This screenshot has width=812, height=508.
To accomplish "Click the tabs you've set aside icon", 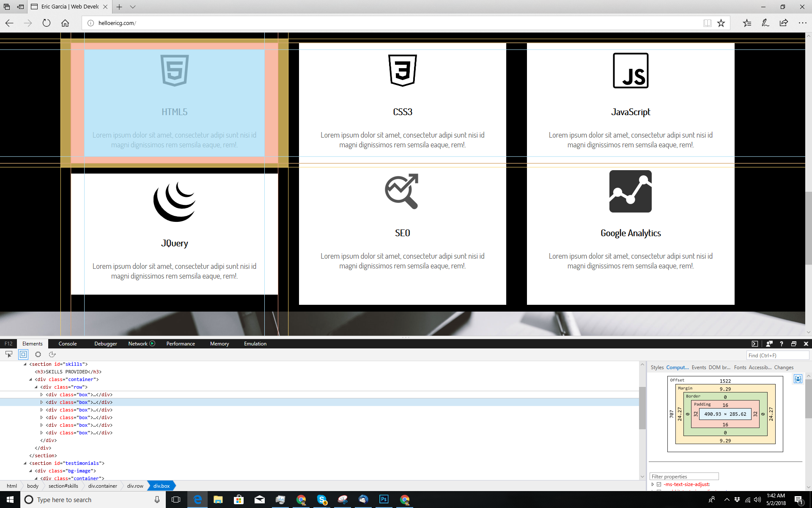I will pos(7,7).
